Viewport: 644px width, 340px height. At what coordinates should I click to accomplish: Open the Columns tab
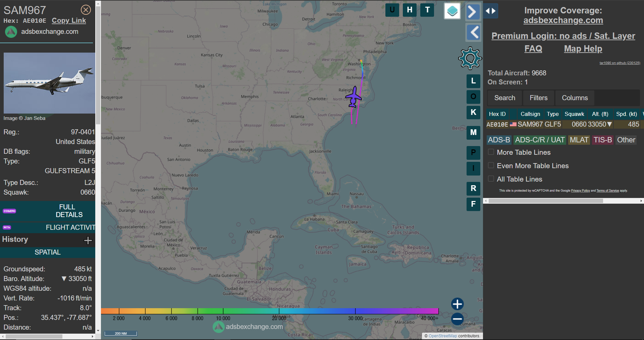pos(575,98)
